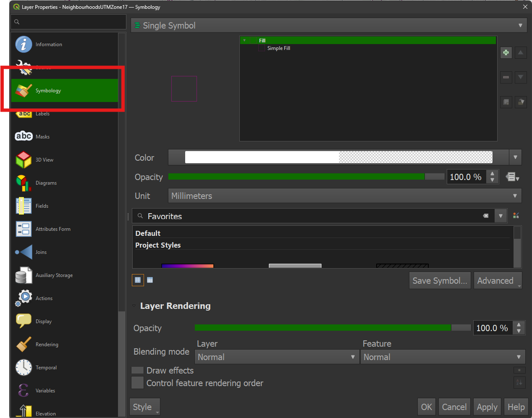
Task: Click the layer properties search field
Action: coord(68,22)
